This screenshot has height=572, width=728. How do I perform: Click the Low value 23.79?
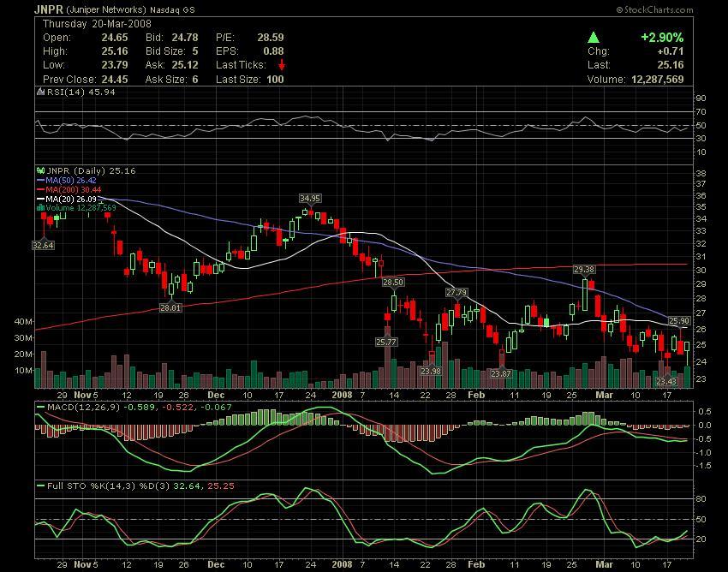115,65
